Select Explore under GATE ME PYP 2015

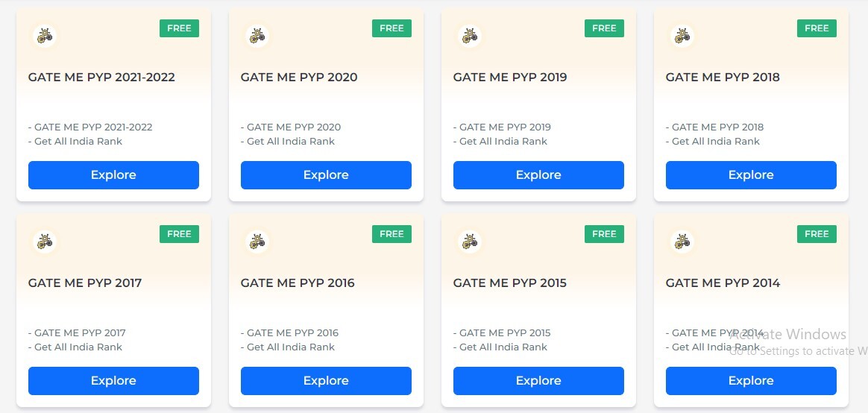coord(538,381)
